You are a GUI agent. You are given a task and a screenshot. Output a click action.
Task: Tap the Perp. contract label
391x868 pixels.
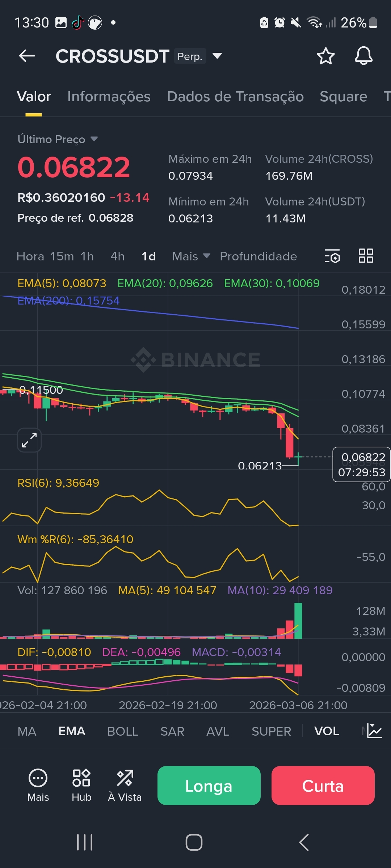[190, 56]
